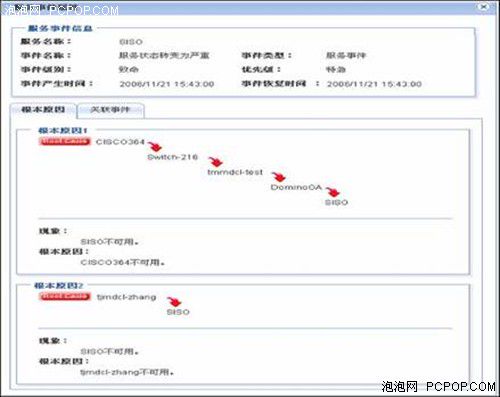
Task: Click the Root Cause badge beside tjmdcl-zhang
Action: pyautogui.click(x=64, y=296)
